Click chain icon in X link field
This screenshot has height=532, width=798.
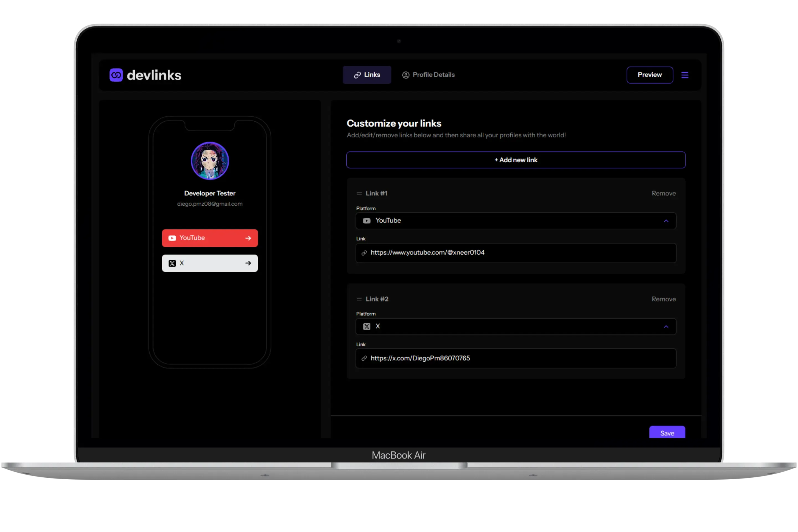[x=364, y=358]
